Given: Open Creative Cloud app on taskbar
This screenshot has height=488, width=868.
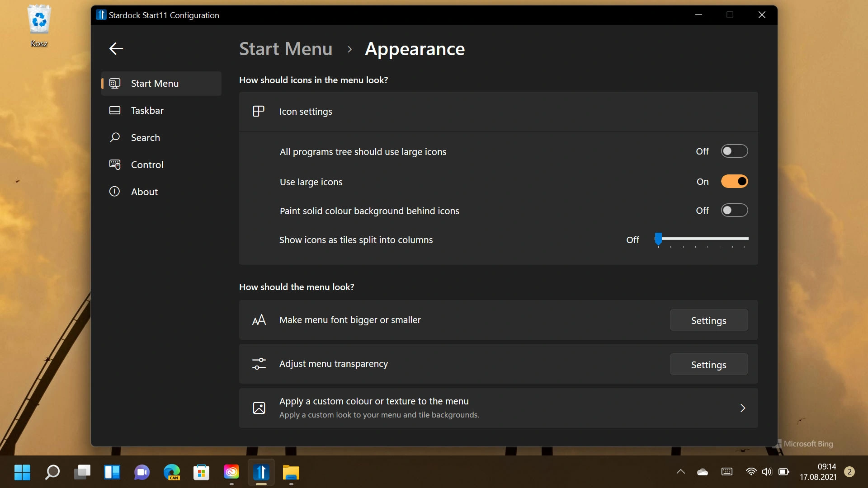Looking at the screenshot, I should tap(231, 472).
